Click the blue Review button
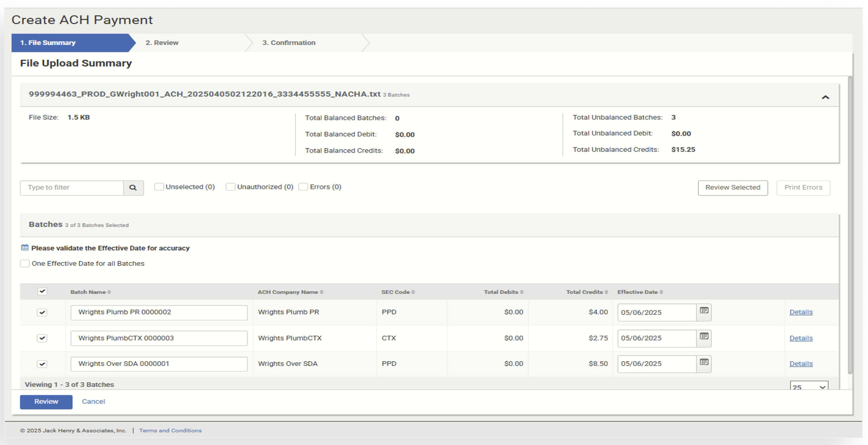The image size is (868, 445). point(46,401)
